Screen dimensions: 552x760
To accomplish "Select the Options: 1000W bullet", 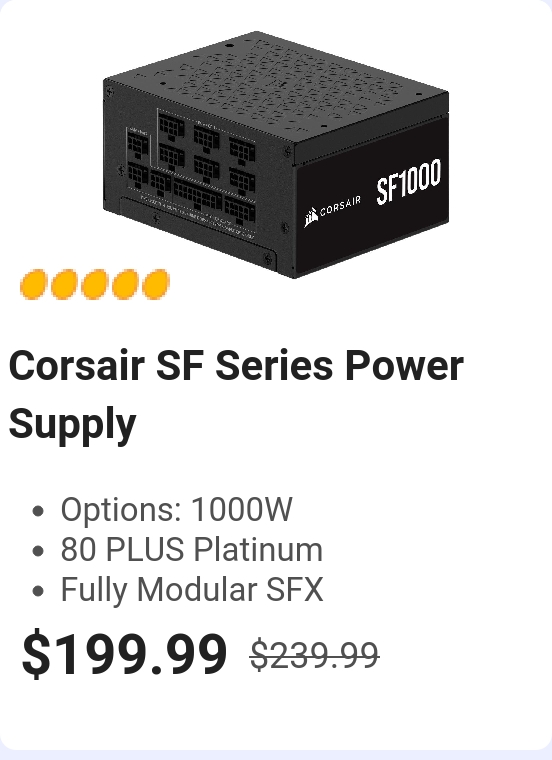I will point(176,509).
